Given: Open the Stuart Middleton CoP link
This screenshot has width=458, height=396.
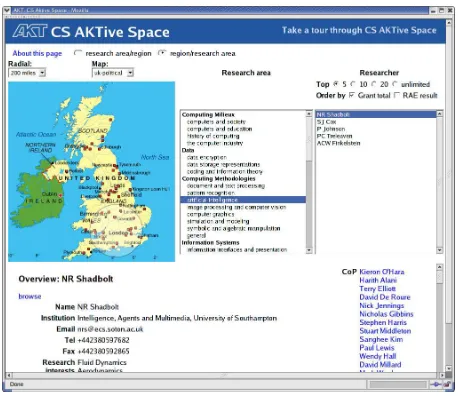Looking at the screenshot, I should coord(385,331).
